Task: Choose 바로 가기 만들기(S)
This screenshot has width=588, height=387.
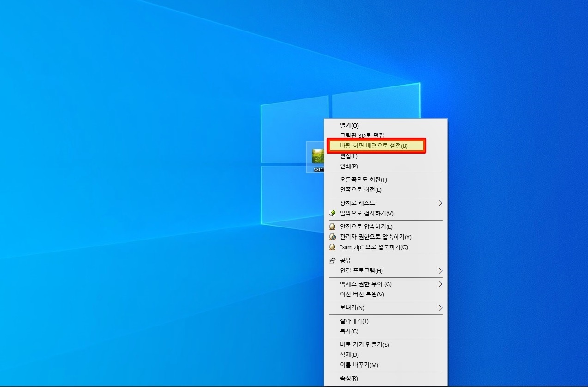Action: point(386,345)
